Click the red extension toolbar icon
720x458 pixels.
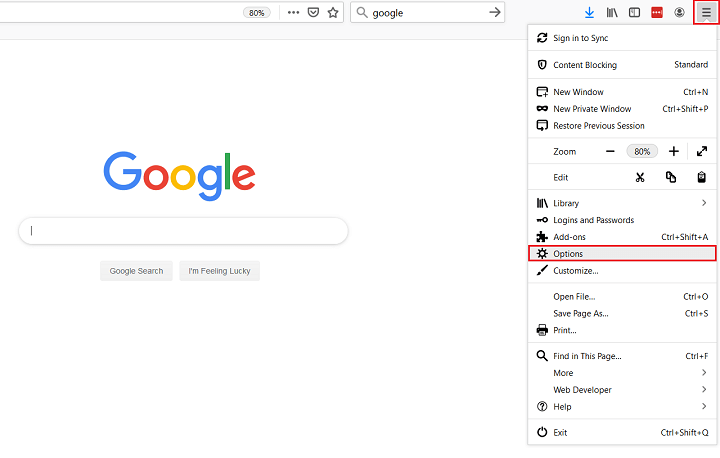point(657,12)
